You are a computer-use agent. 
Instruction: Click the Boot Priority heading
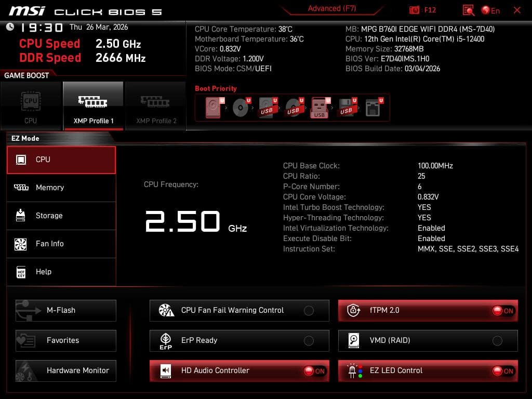tap(216, 88)
